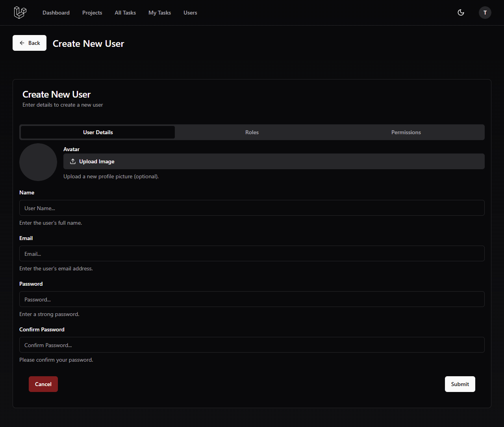Image resolution: width=504 pixels, height=427 pixels.
Task: Go to My Tasks via the navbar
Action: click(x=159, y=12)
